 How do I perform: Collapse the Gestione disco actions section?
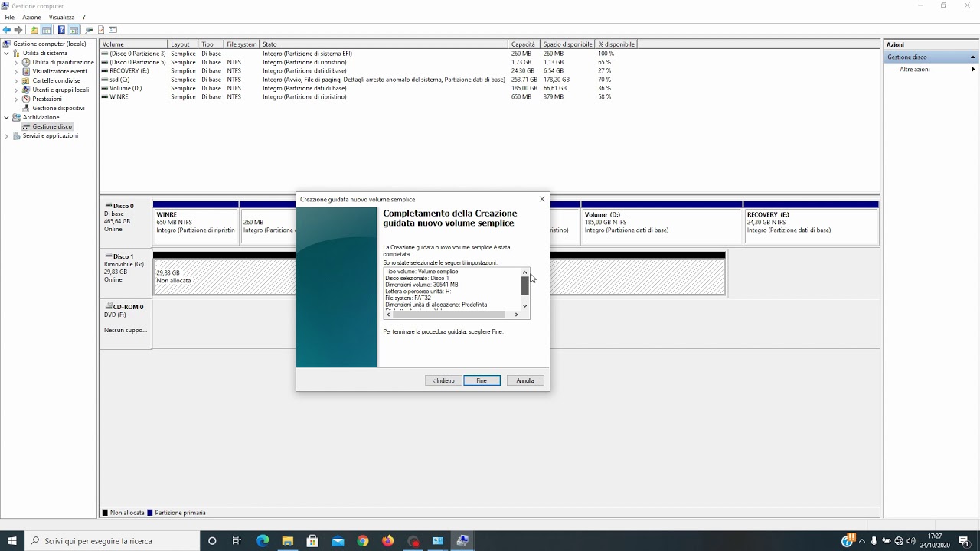point(973,57)
